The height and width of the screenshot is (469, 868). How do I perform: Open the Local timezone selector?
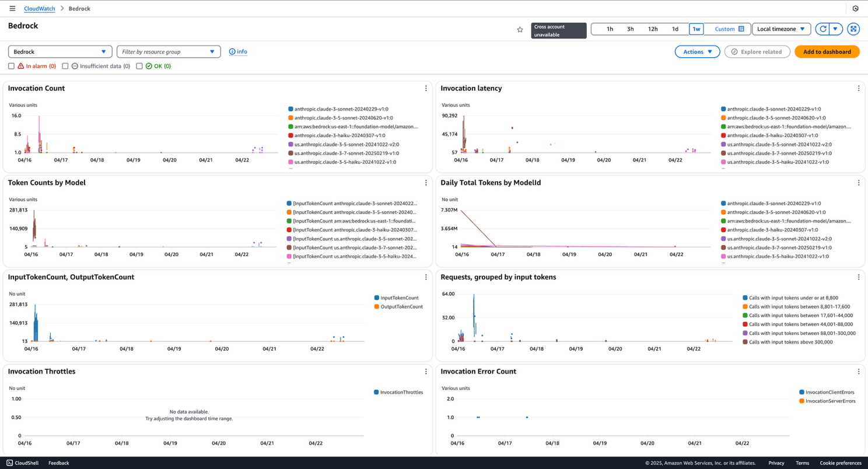[780, 29]
